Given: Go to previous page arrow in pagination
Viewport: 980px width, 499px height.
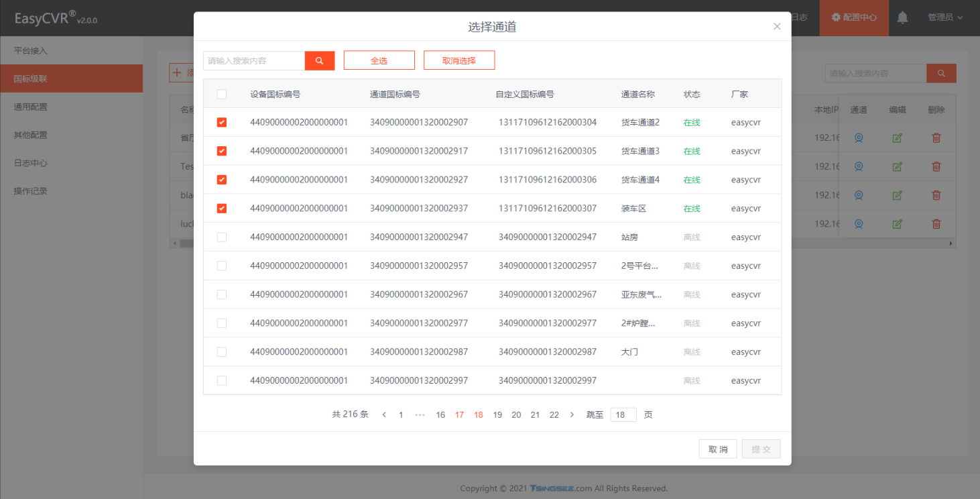Looking at the screenshot, I should (x=384, y=414).
